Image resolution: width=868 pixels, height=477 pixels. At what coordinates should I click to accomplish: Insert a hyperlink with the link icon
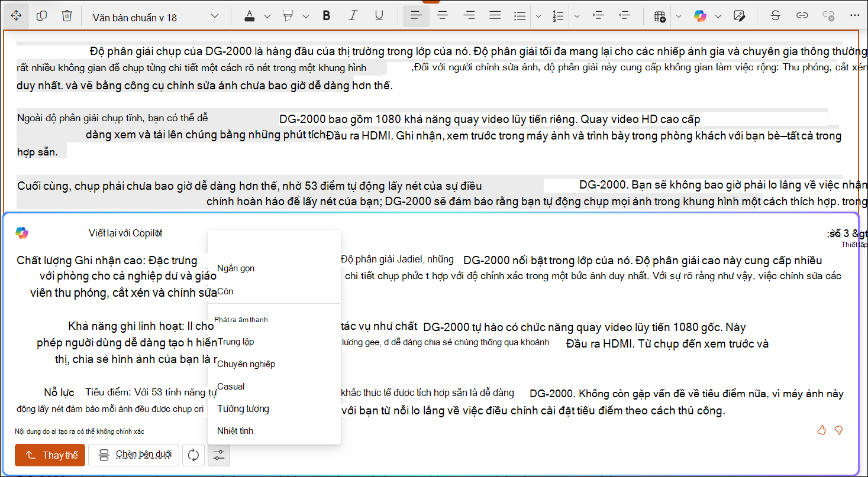(802, 16)
